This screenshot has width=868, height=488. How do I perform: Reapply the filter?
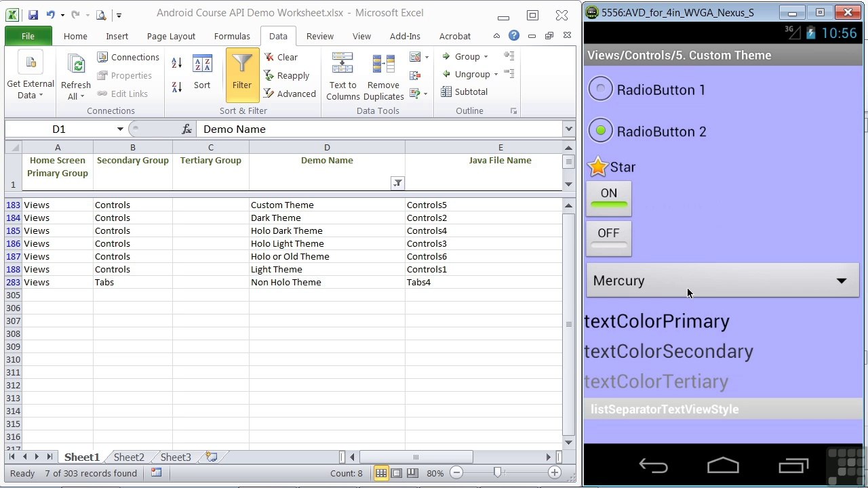point(286,75)
